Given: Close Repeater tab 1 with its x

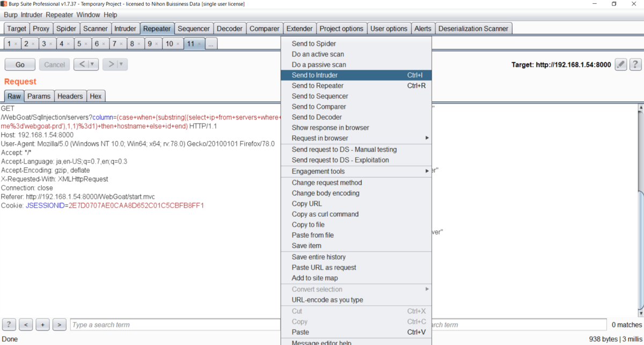Looking at the screenshot, I should 16,44.
